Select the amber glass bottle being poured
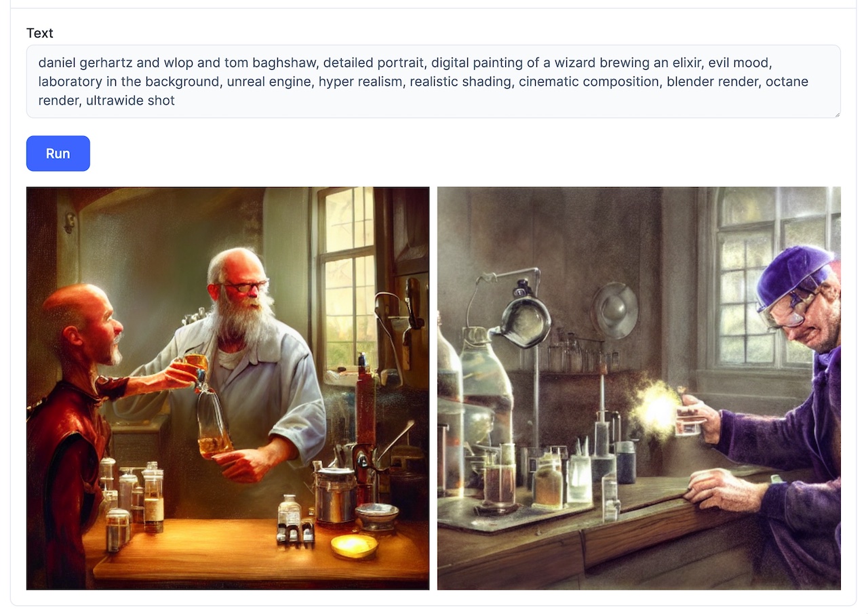Screen dimensions: 868x614 tap(214, 423)
